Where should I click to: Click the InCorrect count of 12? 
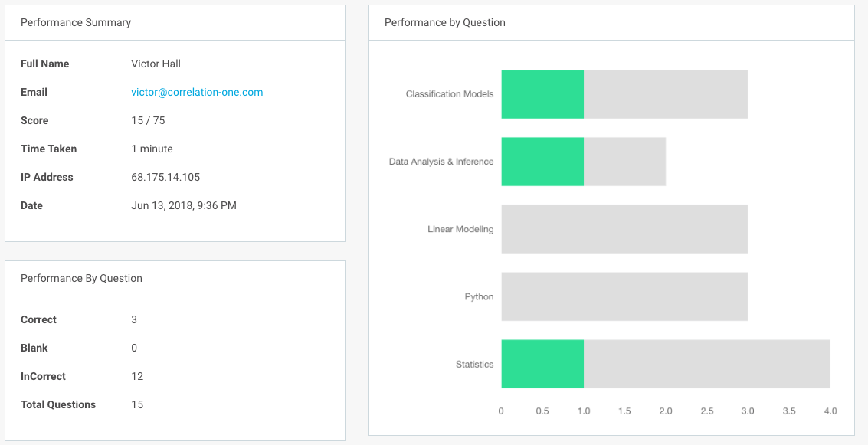click(x=137, y=376)
